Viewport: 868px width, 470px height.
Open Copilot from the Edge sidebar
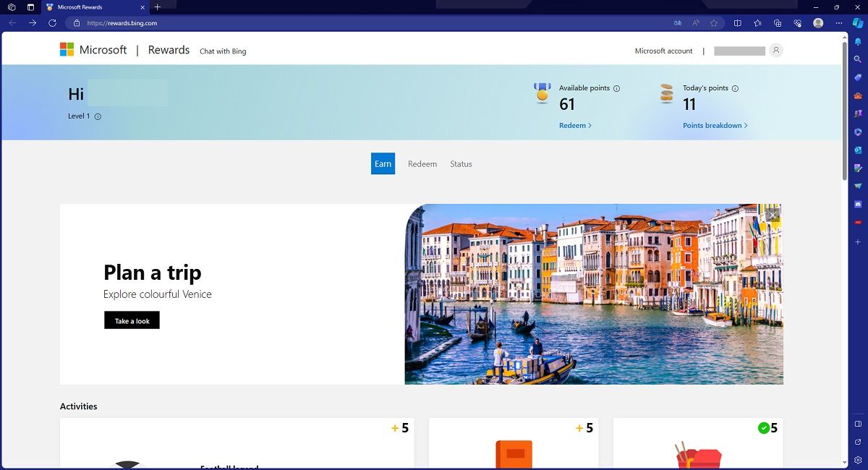(857, 132)
